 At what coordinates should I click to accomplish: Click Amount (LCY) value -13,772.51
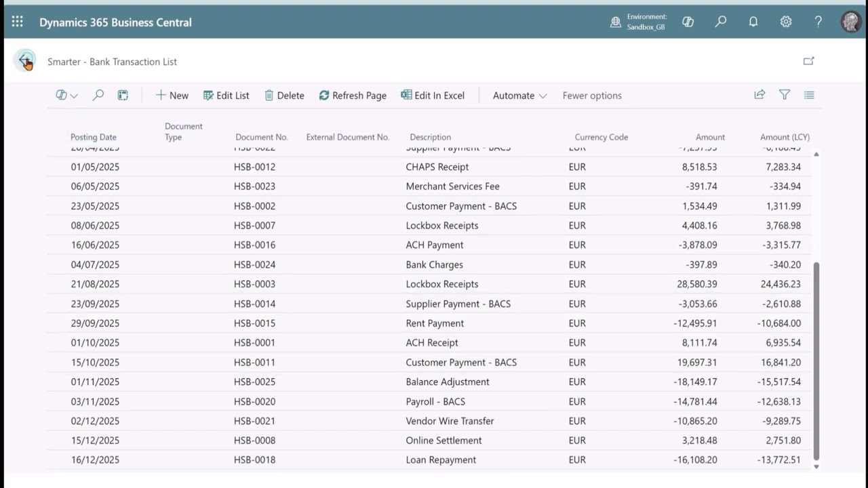(x=779, y=460)
